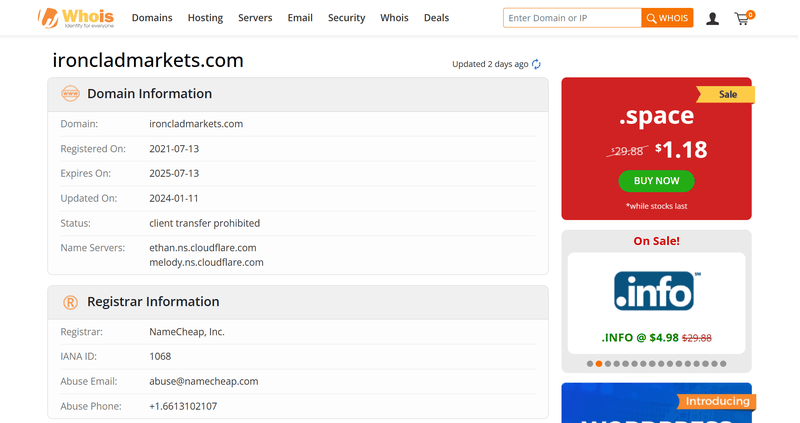800x423 pixels.
Task: Open the Servers menu
Action: (x=255, y=18)
